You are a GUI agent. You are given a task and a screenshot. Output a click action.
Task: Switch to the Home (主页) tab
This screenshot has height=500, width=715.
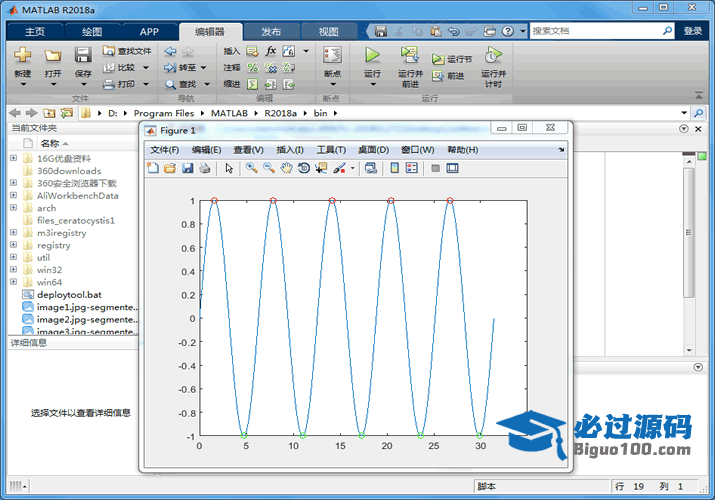pyautogui.click(x=35, y=31)
